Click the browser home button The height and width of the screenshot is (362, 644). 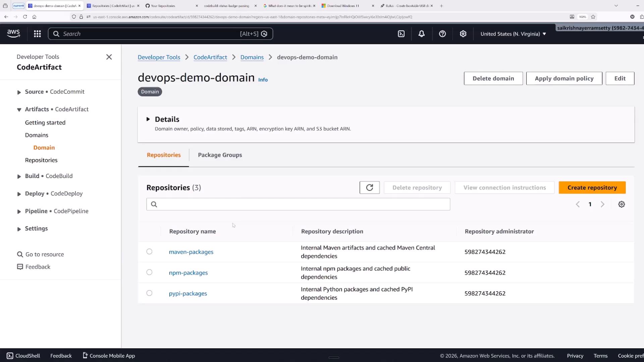click(34, 17)
